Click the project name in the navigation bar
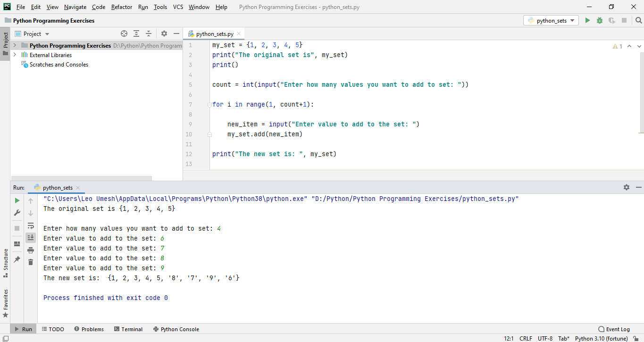Screen dimensions: 644x342 click(x=54, y=21)
